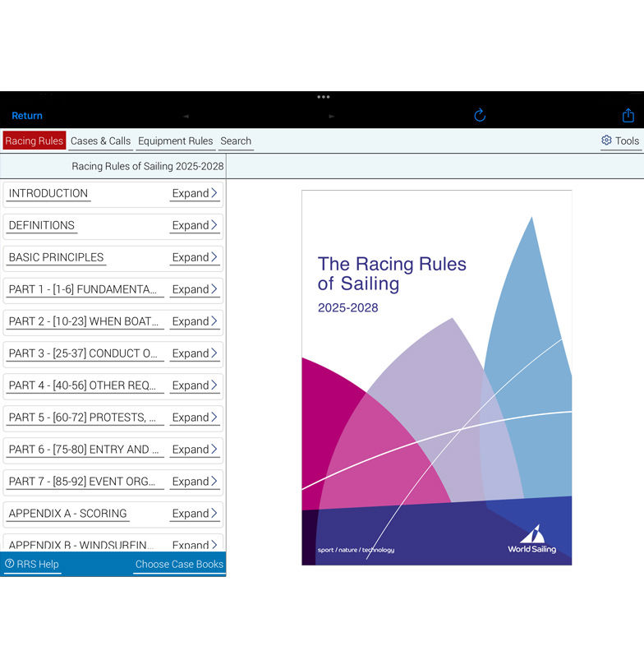644x669 pixels.
Task: Select the Search tab
Action: click(236, 141)
